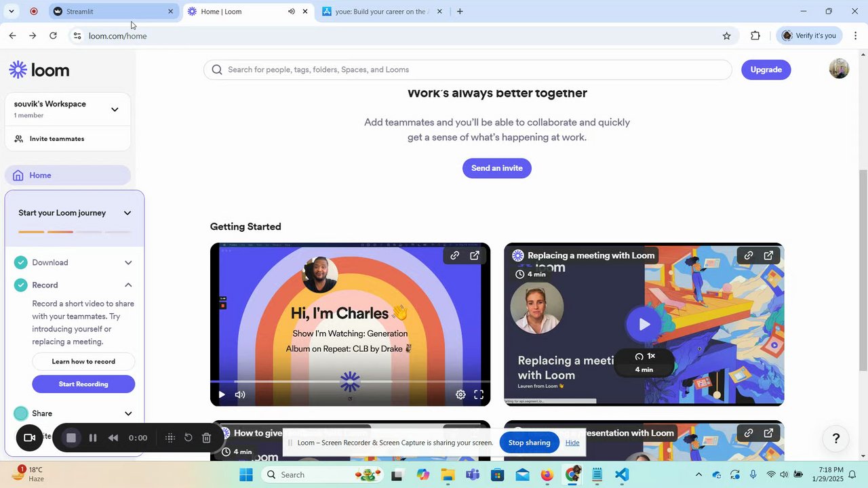The width and height of the screenshot is (868, 488).
Task: Click the Upgrade button
Action: (766, 70)
